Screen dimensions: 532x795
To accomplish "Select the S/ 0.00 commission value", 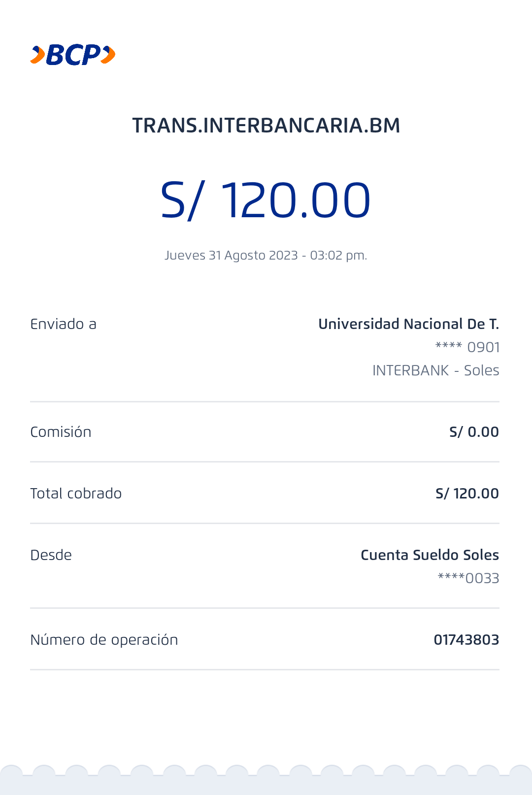I will click(x=474, y=432).
